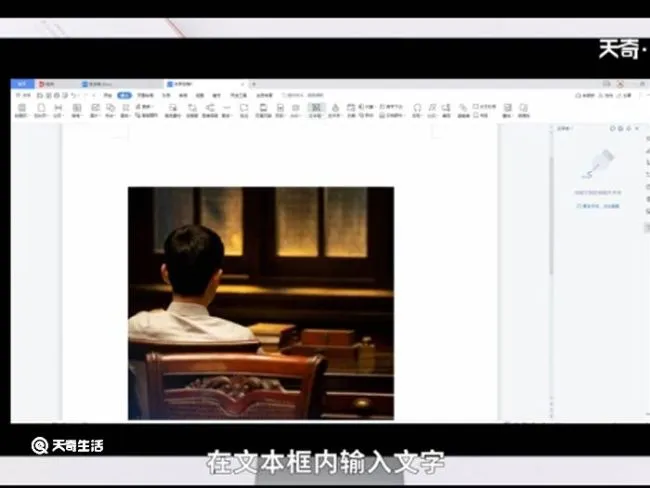The height and width of the screenshot is (488, 650).
Task: Click the document vertical scrollbar
Action: point(551,216)
